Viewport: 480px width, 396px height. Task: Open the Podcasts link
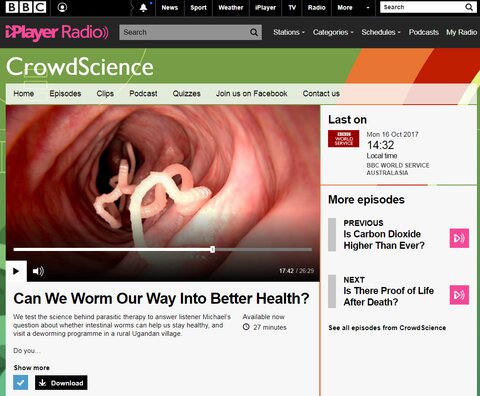pos(423,32)
